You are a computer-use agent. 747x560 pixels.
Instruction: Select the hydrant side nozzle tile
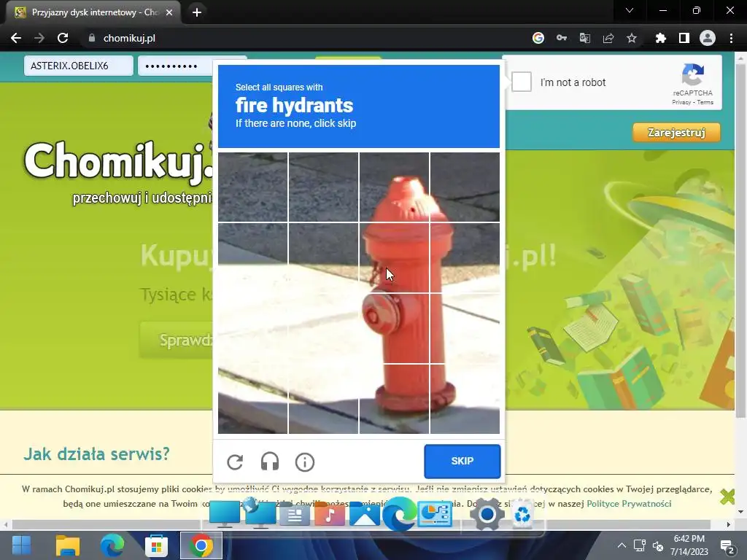click(394, 328)
